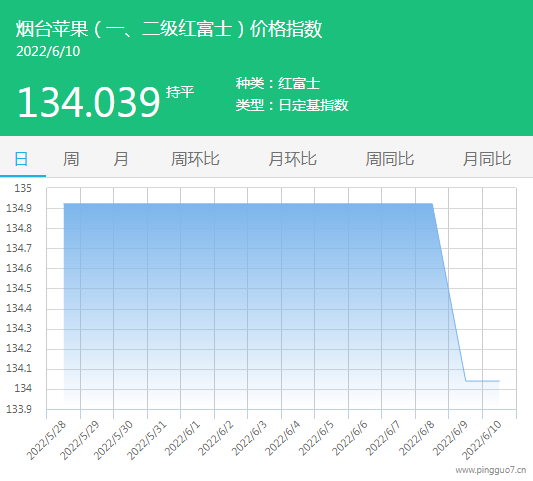Click the 种类：红富士 label
Screen dimensions: 533x481
click(x=278, y=83)
